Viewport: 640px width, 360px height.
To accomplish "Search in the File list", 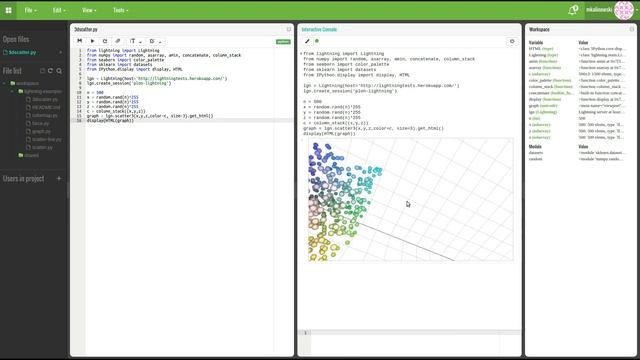I will point(59,71).
